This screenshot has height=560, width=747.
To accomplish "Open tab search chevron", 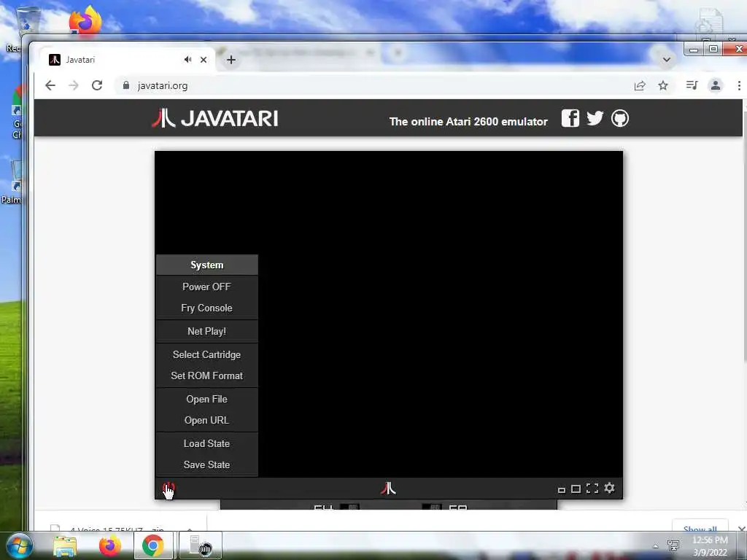I will pyautogui.click(x=667, y=60).
